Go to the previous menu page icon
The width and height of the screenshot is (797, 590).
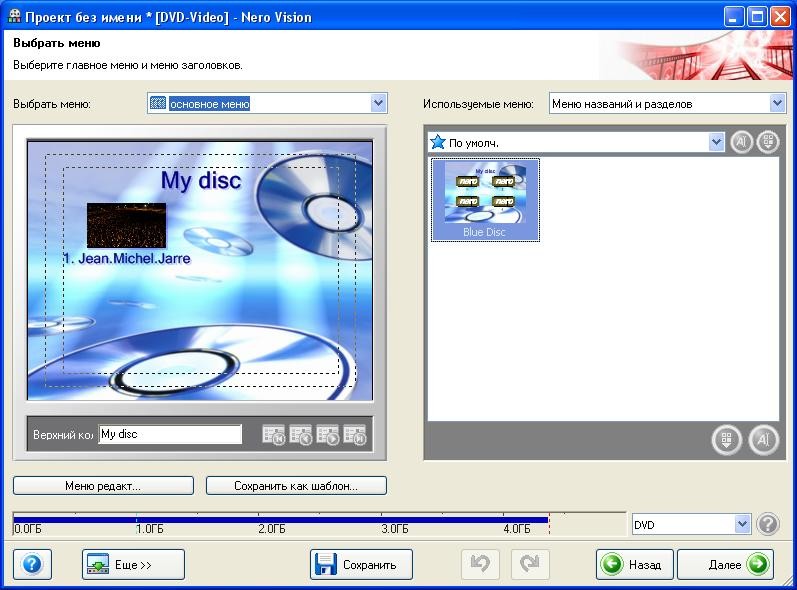(x=301, y=435)
